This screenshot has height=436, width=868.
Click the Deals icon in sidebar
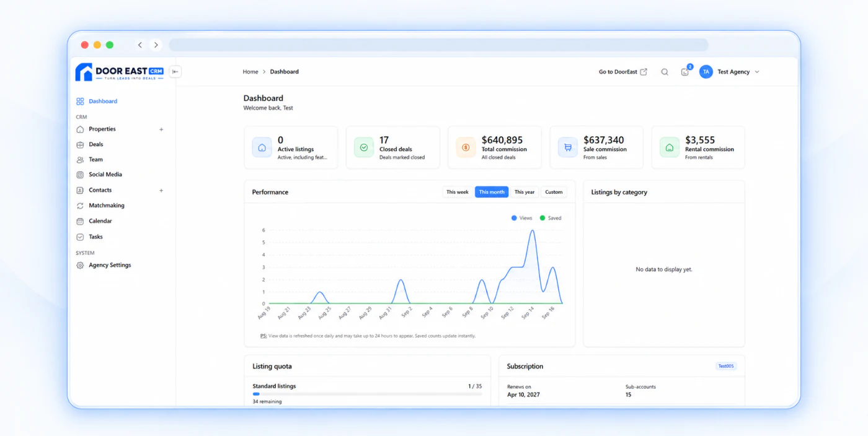(x=80, y=144)
